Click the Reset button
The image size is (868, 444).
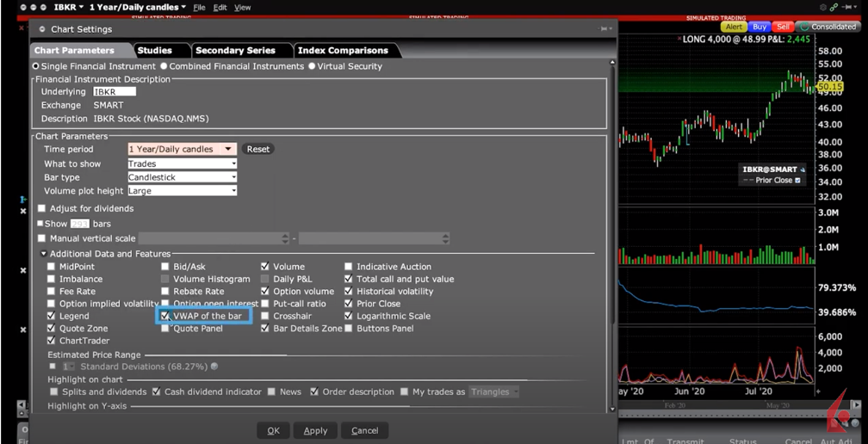(x=257, y=149)
